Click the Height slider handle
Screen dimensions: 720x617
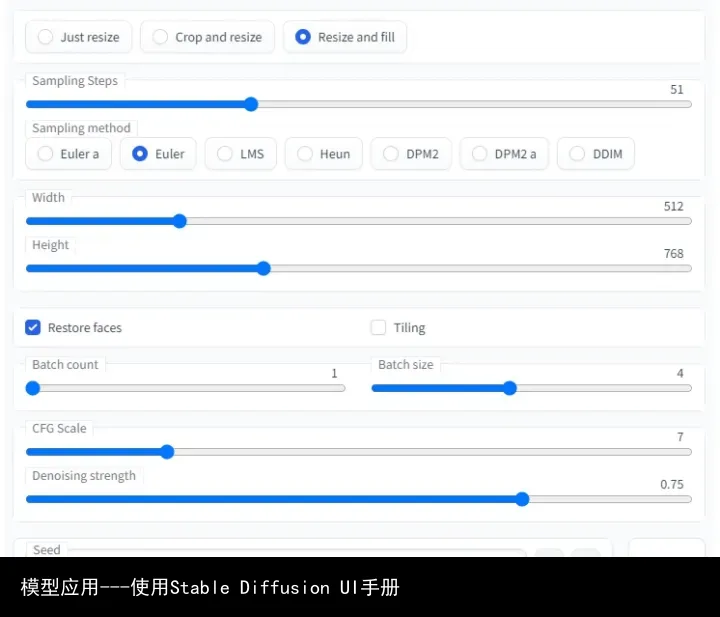[263, 268]
